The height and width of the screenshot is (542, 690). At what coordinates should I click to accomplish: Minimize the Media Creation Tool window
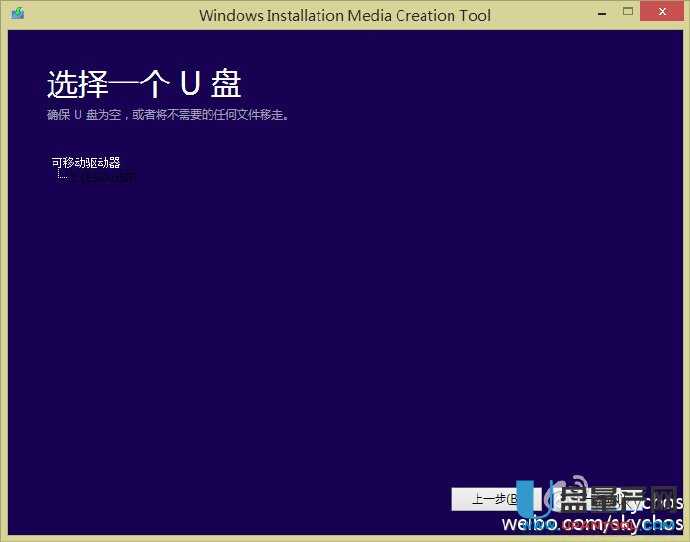coord(602,13)
